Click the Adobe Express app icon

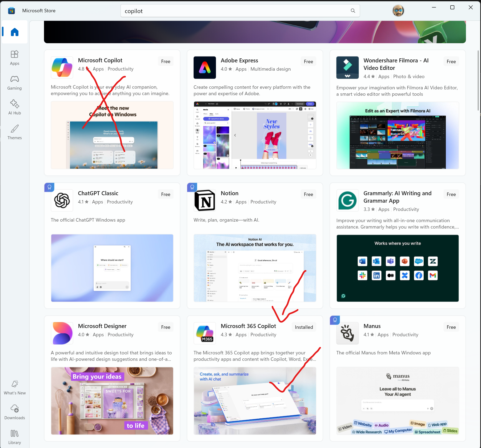click(x=205, y=67)
